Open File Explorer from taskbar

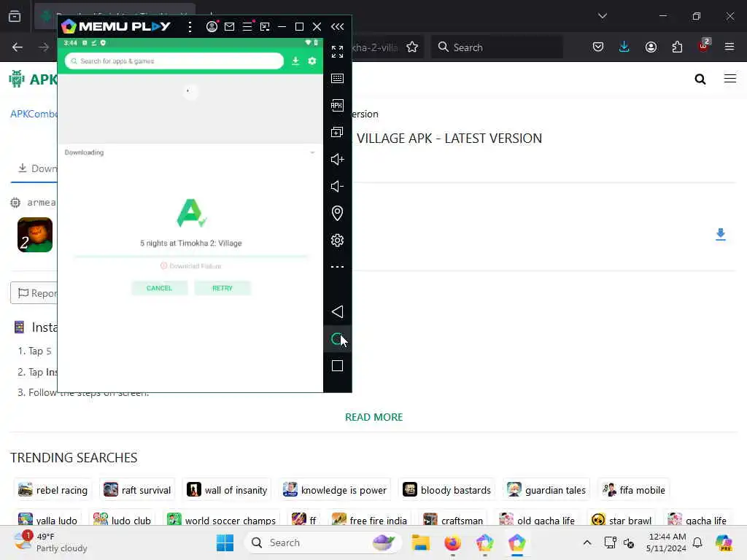(x=421, y=542)
